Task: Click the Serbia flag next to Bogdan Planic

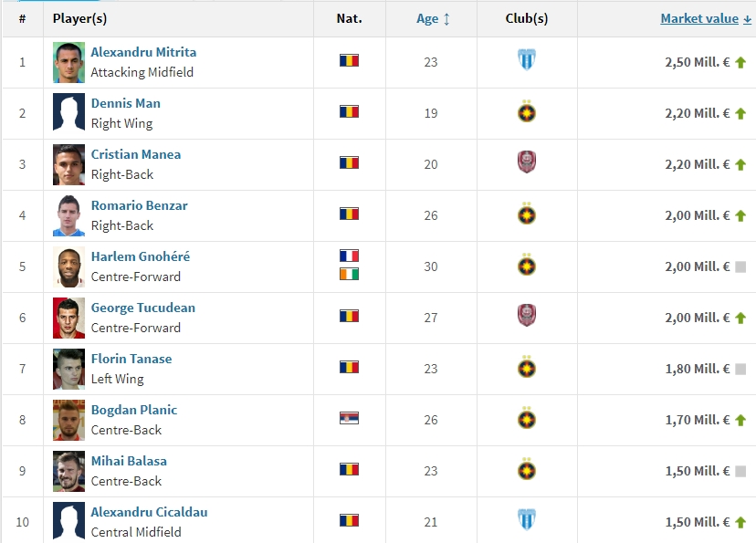Action: click(350, 420)
